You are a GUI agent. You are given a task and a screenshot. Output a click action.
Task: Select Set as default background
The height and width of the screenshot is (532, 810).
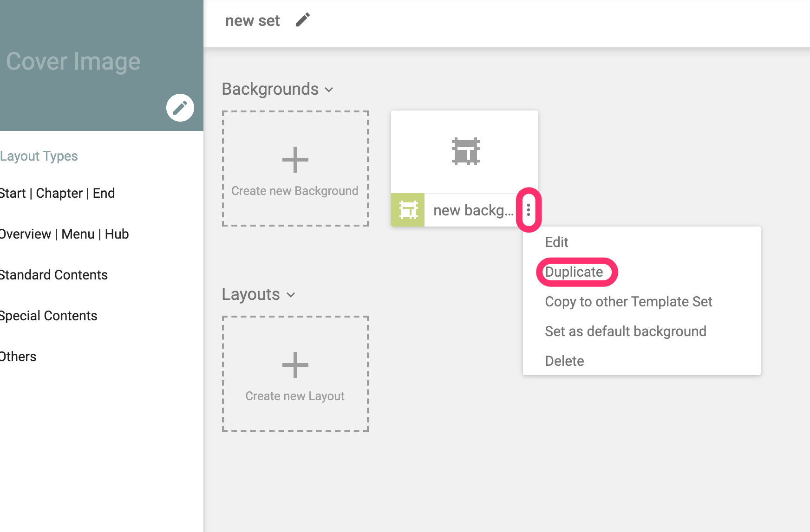626,331
